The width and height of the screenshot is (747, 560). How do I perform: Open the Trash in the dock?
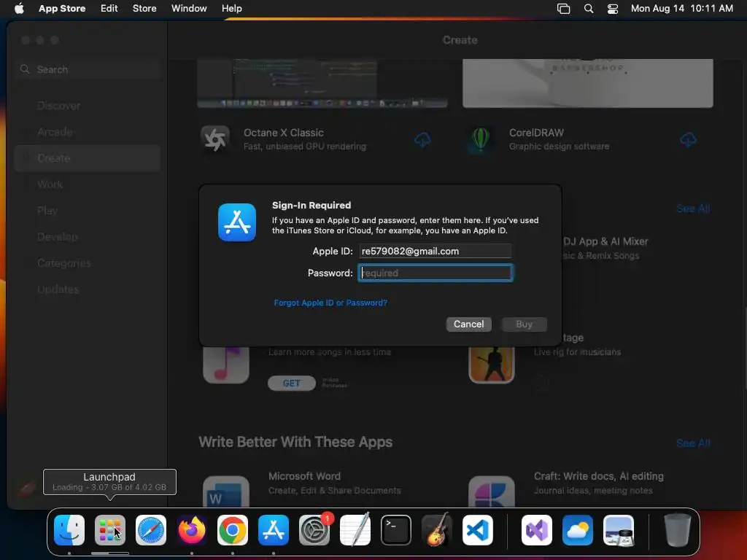[x=678, y=530]
